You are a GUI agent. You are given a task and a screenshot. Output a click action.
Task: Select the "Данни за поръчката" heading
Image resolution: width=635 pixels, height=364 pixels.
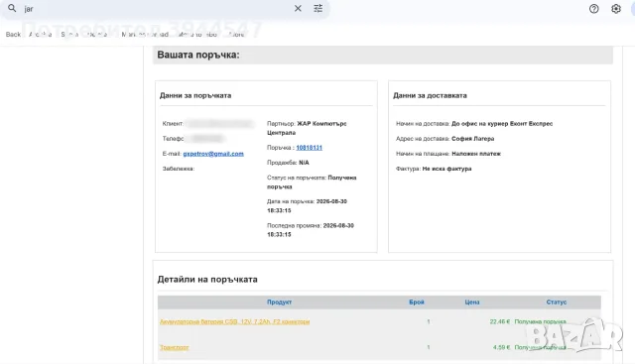pos(195,95)
